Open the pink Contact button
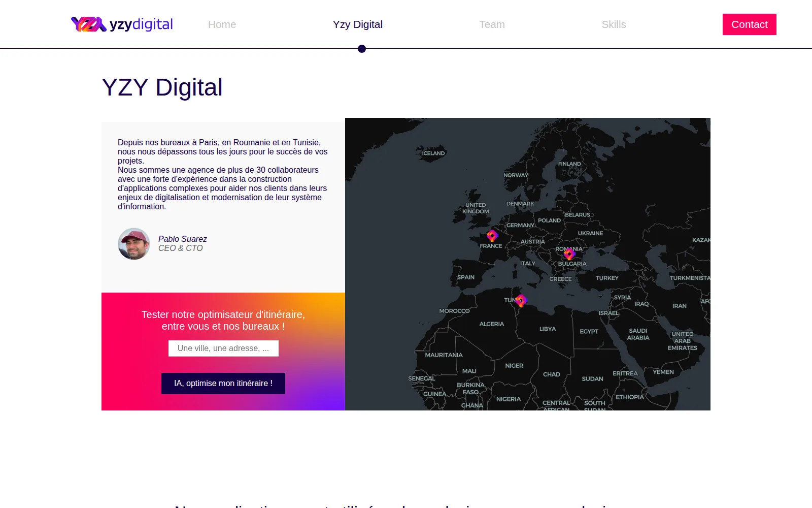 point(750,24)
